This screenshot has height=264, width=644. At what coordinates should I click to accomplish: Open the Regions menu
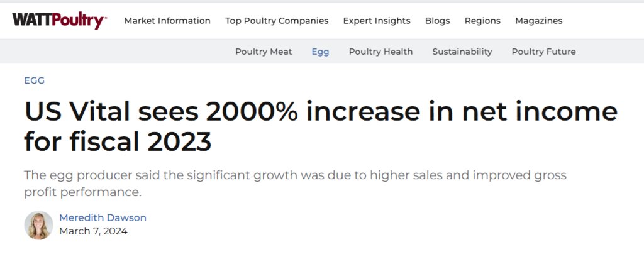click(482, 21)
